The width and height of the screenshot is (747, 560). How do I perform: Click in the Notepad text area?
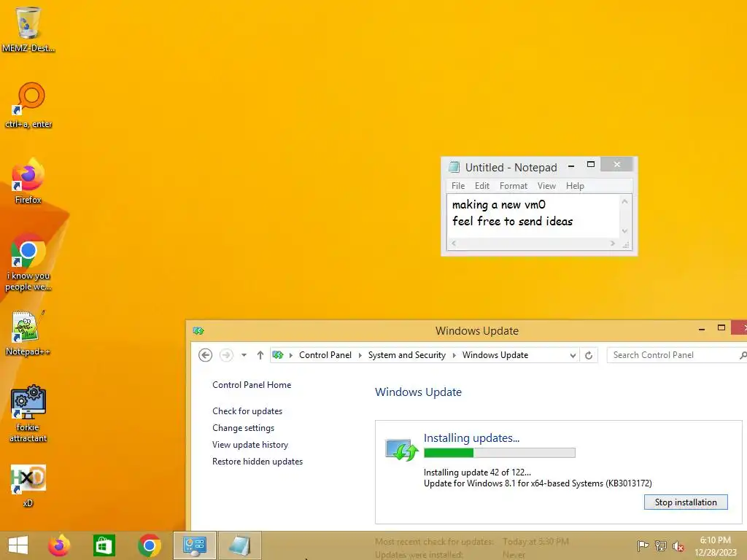[x=533, y=216]
